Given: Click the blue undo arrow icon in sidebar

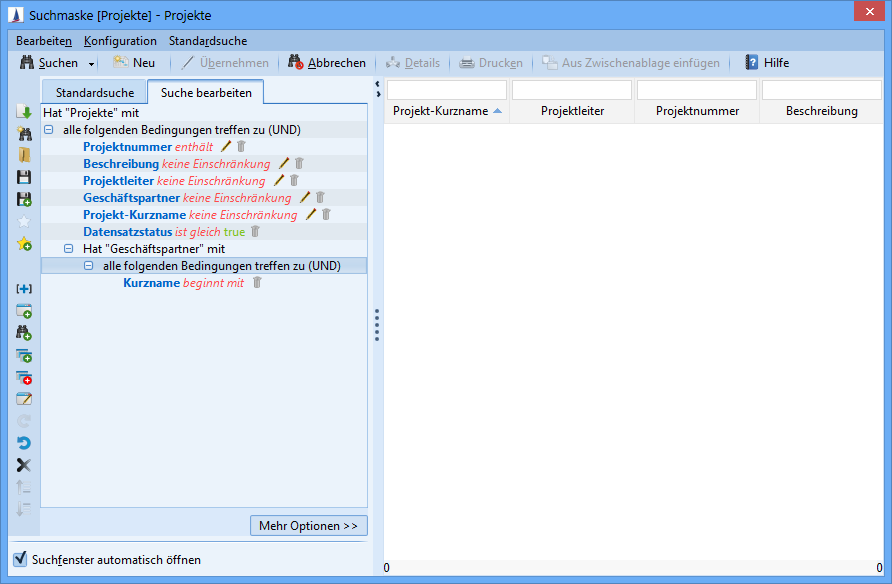Looking at the screenshot, I should click(24, 443).
